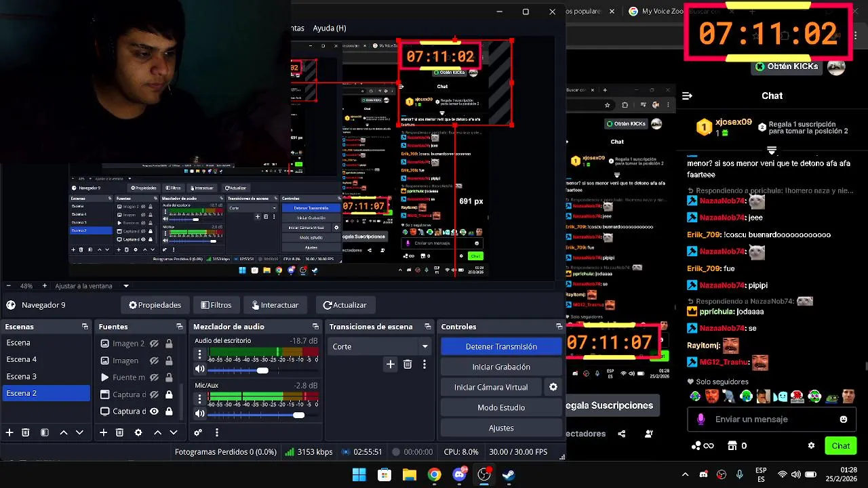The image size is (868, 488).
Task: Add a new source in Fuentes panel
Action: [103, 432]
